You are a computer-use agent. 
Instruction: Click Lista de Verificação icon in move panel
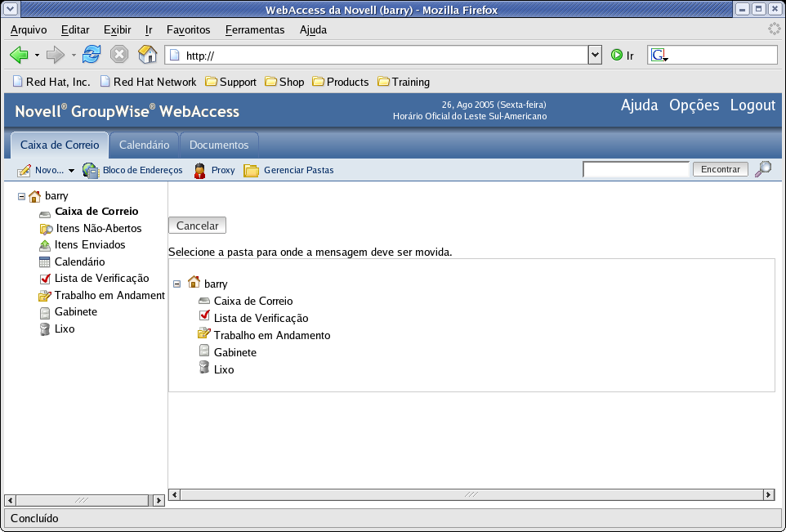click(x=204, y=315)
